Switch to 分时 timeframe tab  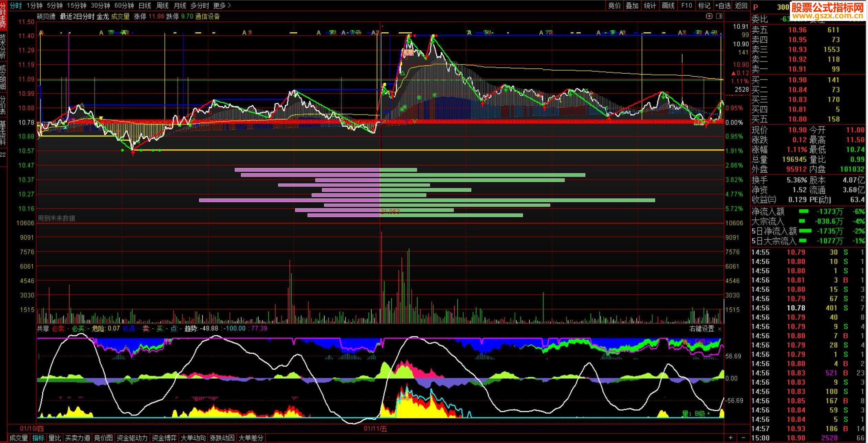coord(15,6)
